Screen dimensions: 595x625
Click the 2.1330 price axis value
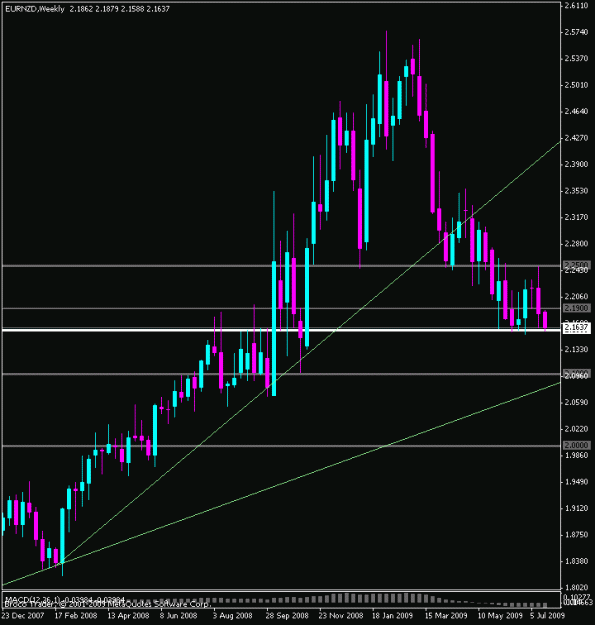click(576, 349)
